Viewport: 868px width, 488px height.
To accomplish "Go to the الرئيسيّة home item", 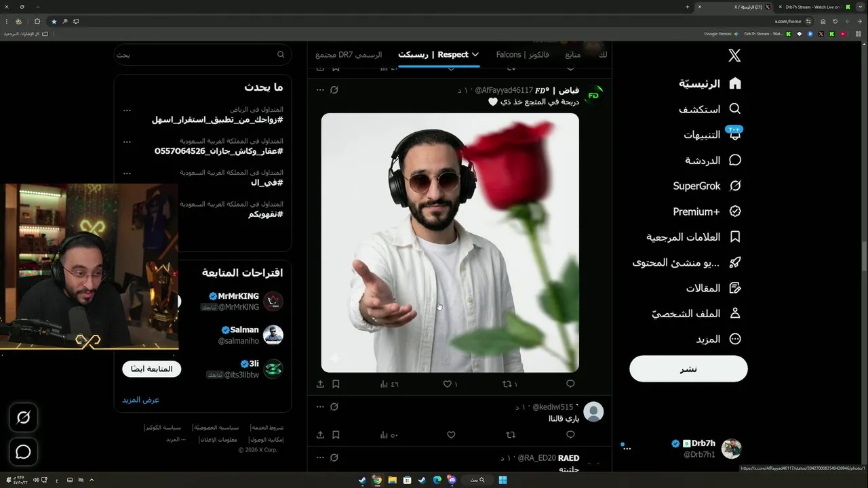I will [710, 83].
